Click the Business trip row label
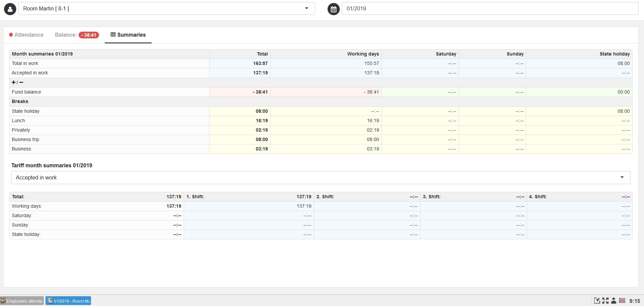644x306 pixels. coord(25,139)
